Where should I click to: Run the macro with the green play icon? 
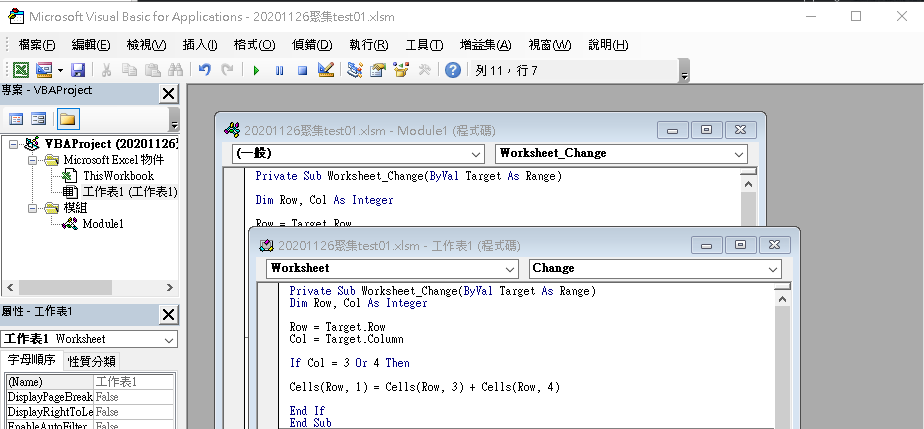tap(256, 71)
